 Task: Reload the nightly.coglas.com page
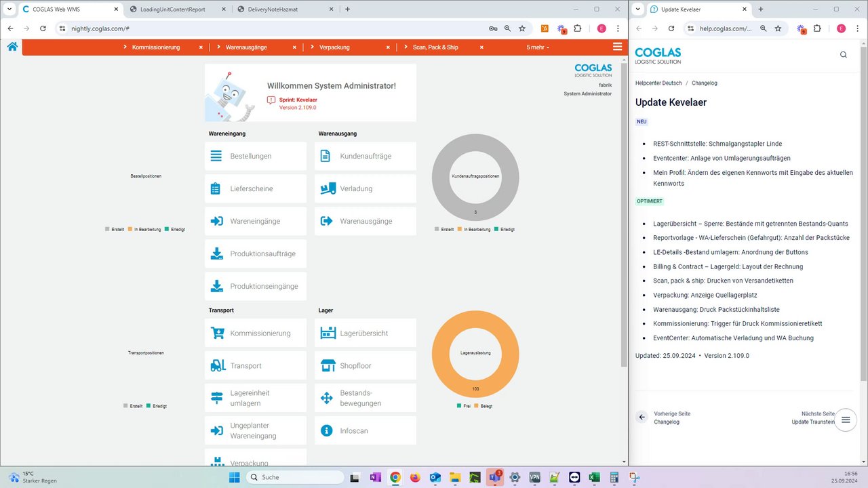pos(43,28)
